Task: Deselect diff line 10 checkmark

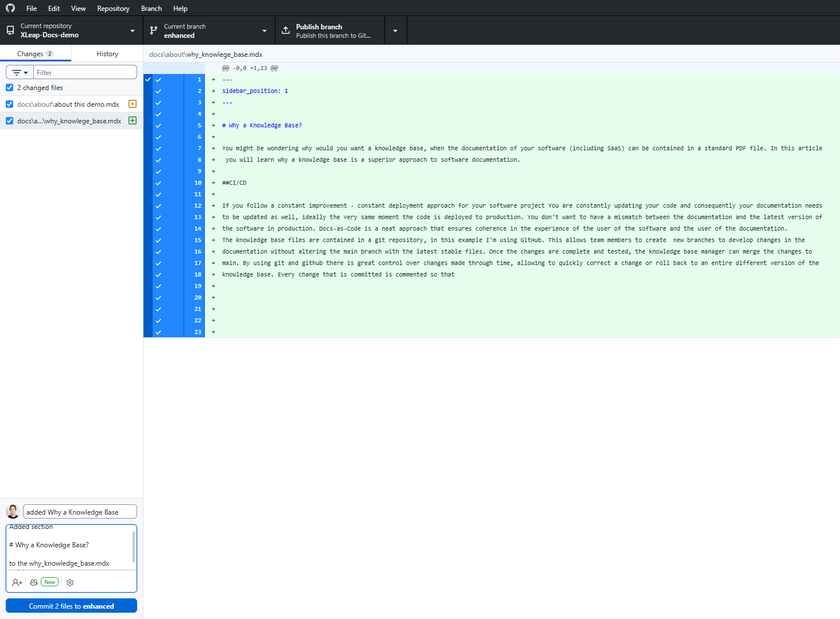Action: coord(158,182)
